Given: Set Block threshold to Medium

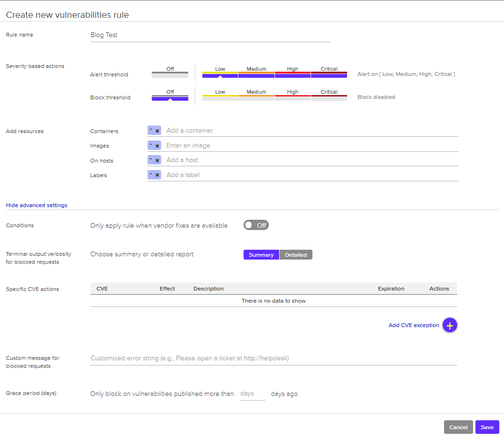Looking at the screenshot, I should click(256, 97).
